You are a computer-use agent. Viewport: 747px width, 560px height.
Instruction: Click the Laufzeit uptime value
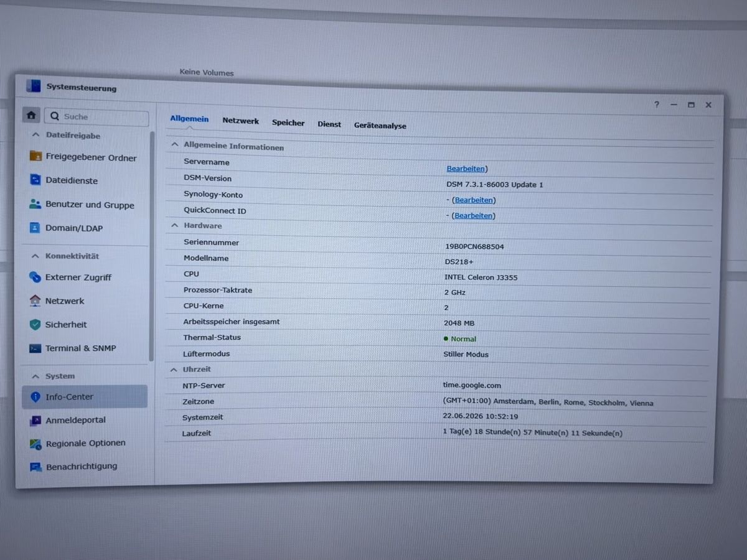532,433
